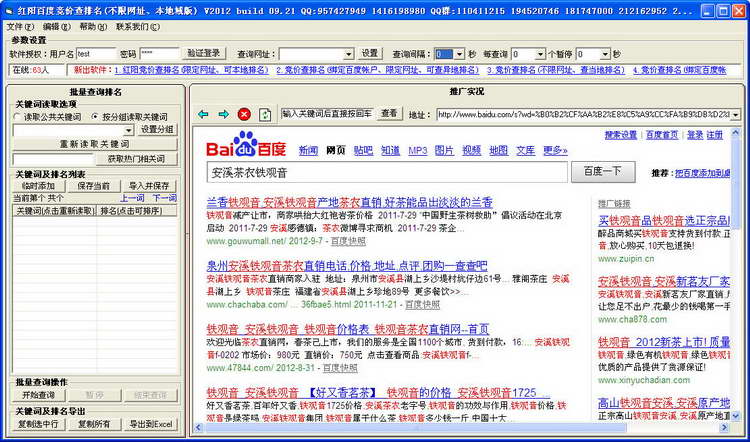Open Baidu 新闻 tab
Image resolution: width=750 pixels, height=442 pixels.
309,150
